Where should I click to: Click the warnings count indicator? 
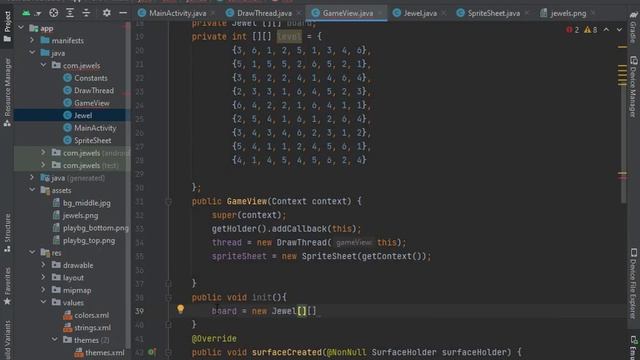point(590,29)
